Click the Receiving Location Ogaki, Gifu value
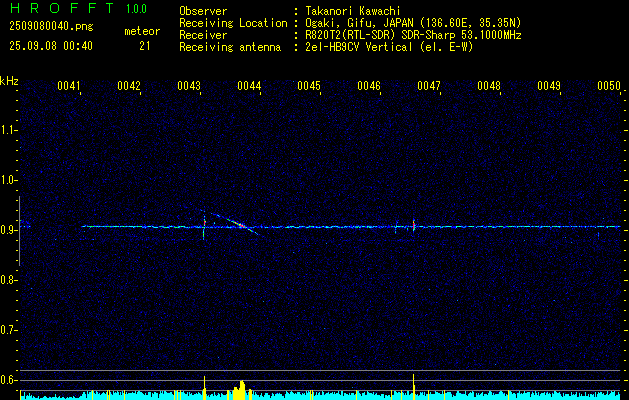This screenshot has width=629, height=400. click(x=413, y=23)
